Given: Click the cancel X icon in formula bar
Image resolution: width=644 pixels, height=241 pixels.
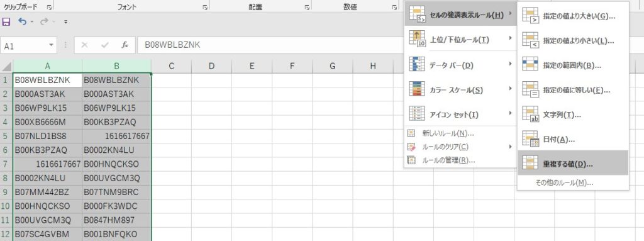Looking at the screenshot, I should (x=85, y=45).
